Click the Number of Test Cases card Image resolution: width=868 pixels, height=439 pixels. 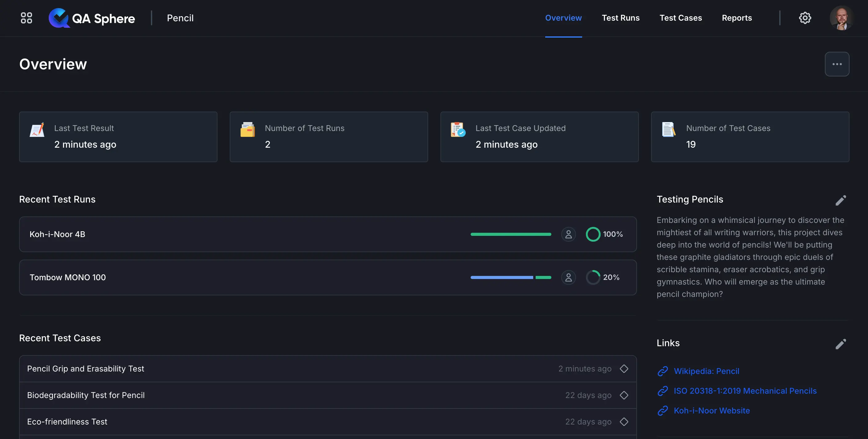coord(750,137)
